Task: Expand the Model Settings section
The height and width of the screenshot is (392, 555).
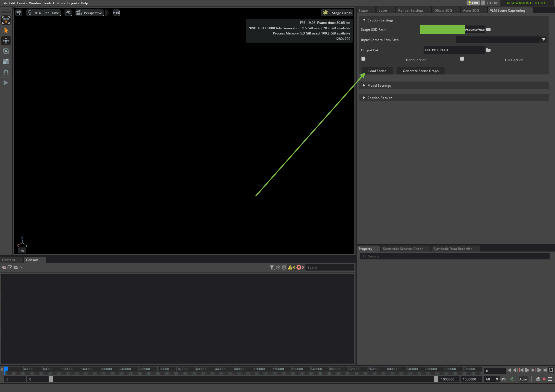Action: [378, 85]
